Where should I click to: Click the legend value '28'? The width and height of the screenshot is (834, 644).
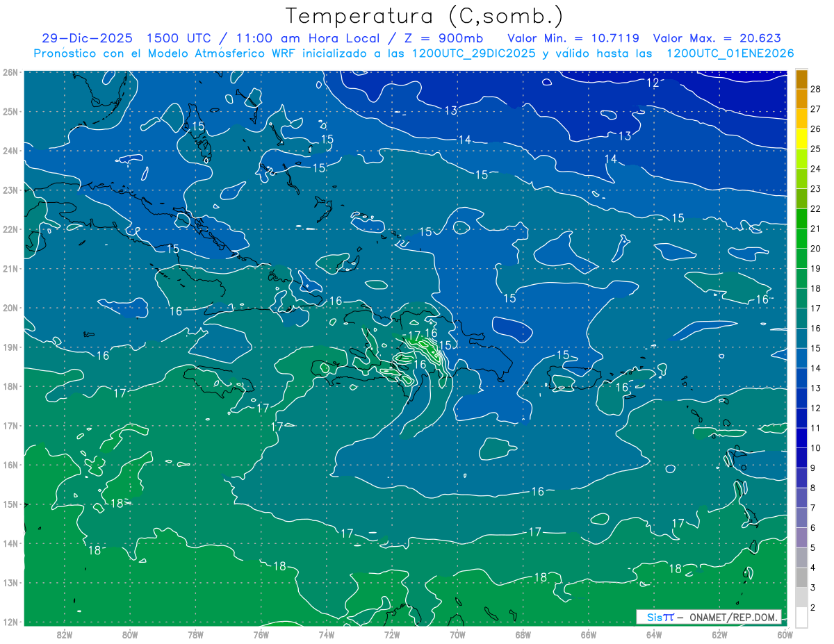815,88
